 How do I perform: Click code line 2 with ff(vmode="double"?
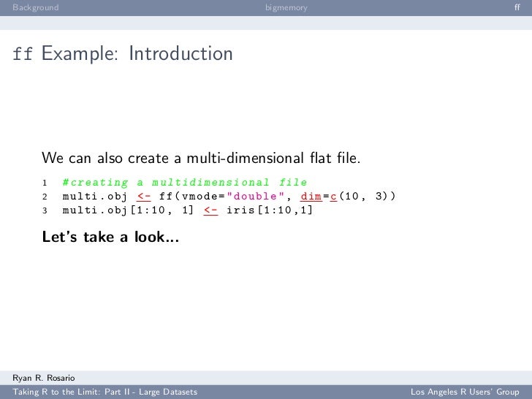pyautogui.click(x=229, y=197)
